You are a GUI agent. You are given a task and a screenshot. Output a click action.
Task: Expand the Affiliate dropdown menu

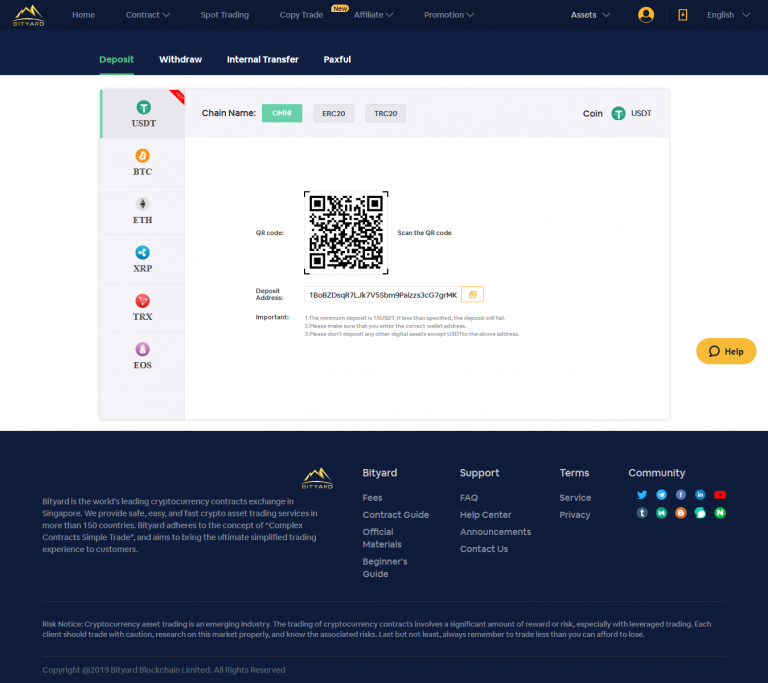373,15
